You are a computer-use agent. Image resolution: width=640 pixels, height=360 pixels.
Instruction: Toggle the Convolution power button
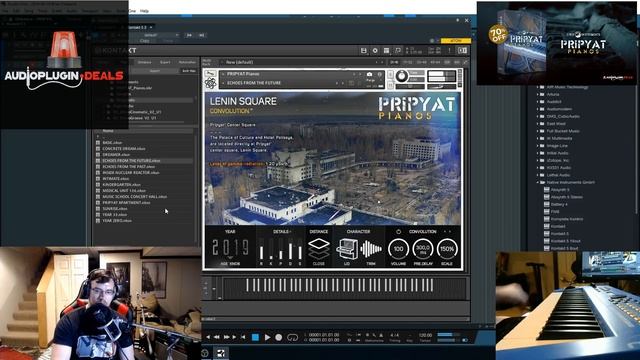398,231
